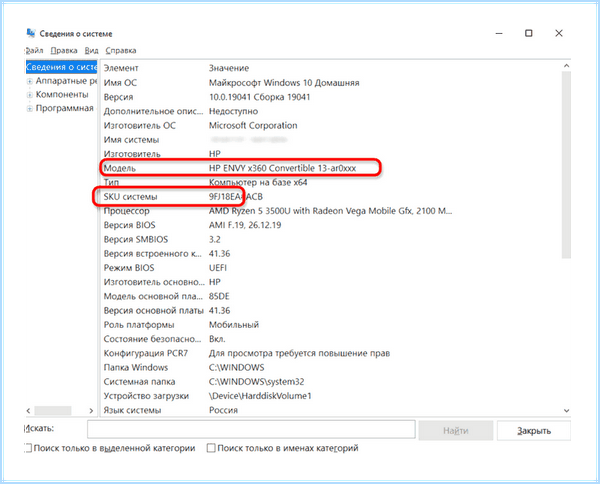Expand the Аппаратные ресурсы tree node
Image resolution: width=600 pixels, height=484 pixels.
[x=29, y=81]
